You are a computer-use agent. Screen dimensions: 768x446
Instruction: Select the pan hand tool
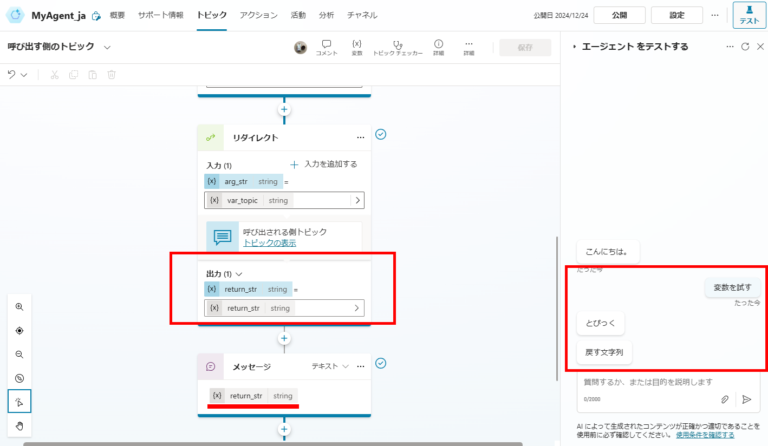19,426
